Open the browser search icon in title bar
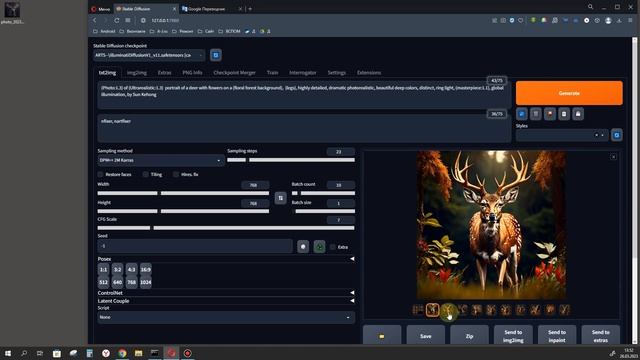The height and width of the screenshot is (360, 640). point(590,7)
